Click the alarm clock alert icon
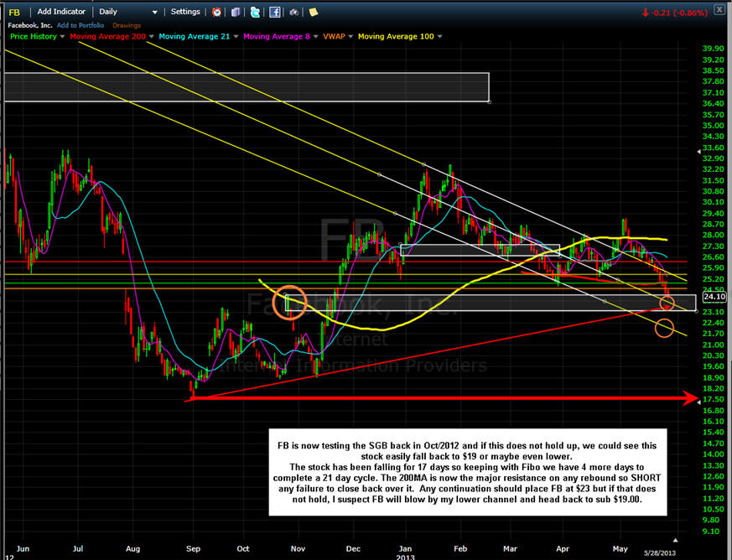 point(216,12)
